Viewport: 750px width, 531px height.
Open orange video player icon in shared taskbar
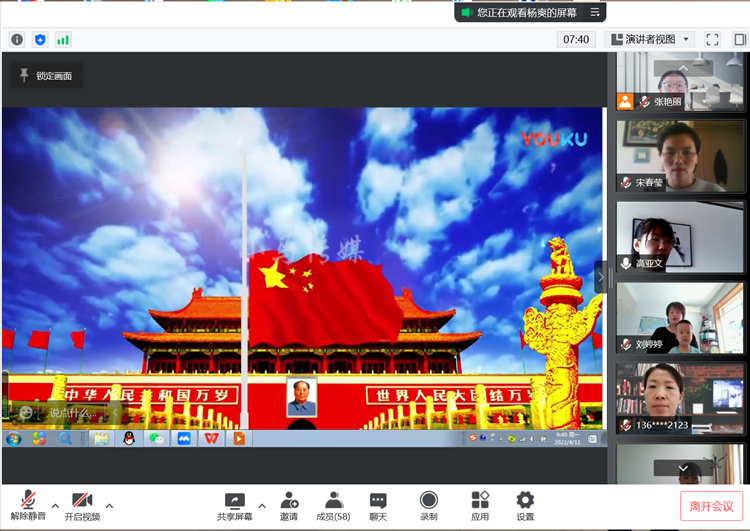239,438
